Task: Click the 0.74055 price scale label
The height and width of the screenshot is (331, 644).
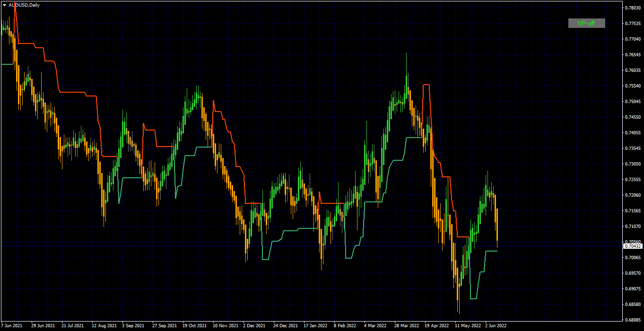Action: click(632, 133)
